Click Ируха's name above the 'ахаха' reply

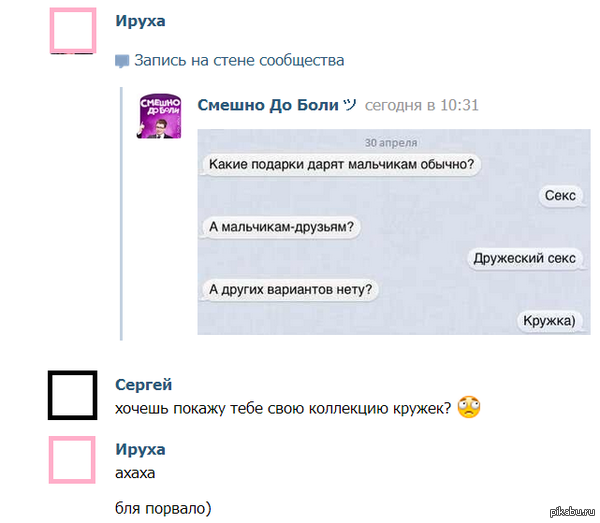point(140,450)
